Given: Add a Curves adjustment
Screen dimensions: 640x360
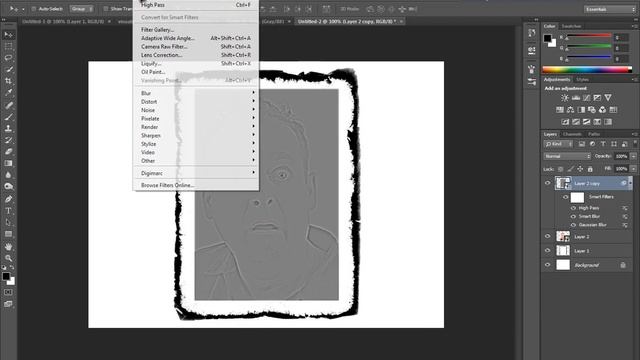Looking at the screenshot, I should click(x=587, y=98).
